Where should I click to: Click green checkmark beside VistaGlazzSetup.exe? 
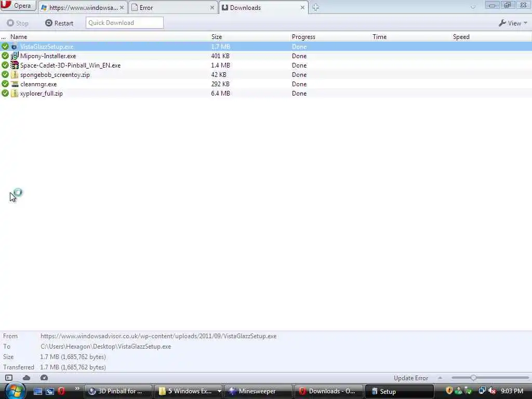coord(5,46)
